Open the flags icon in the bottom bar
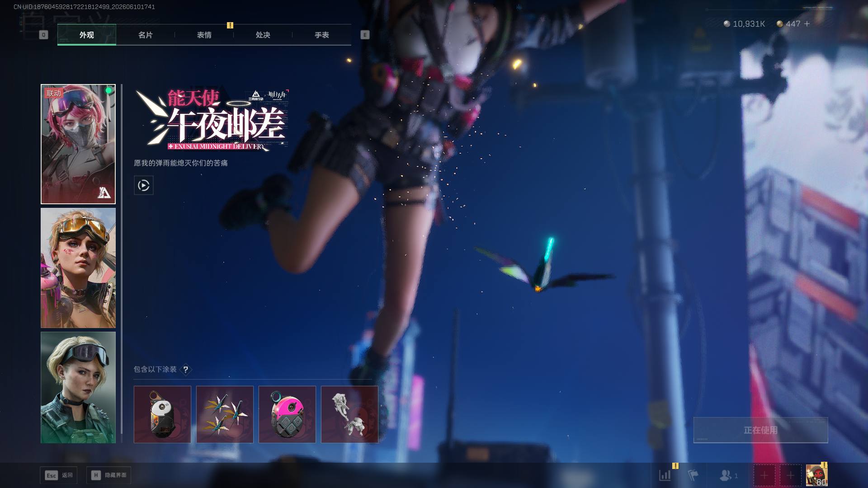 [x=693, y=475]
